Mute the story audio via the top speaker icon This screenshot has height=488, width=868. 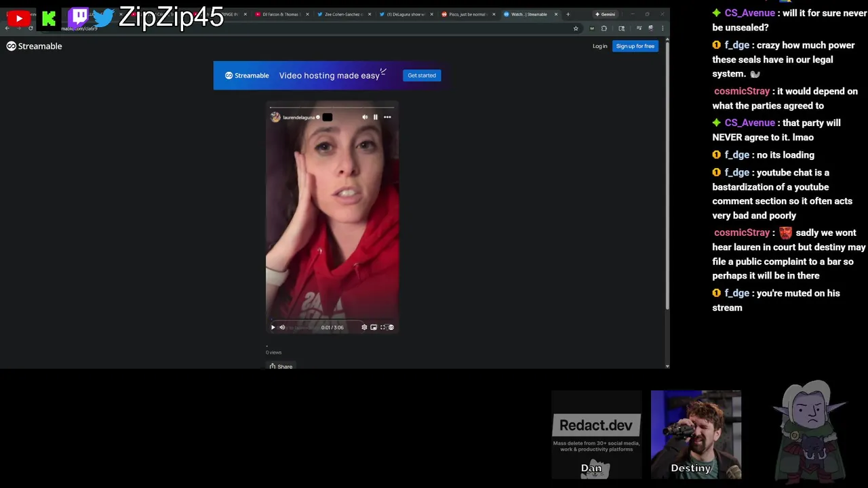tap(365, 117)
